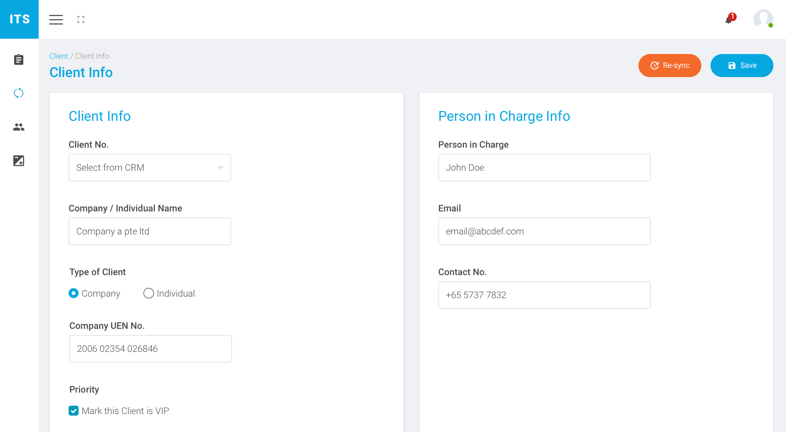Select the sync sidebar icon
This screenshot has width=786, height=432.
[x=19, y=93]
